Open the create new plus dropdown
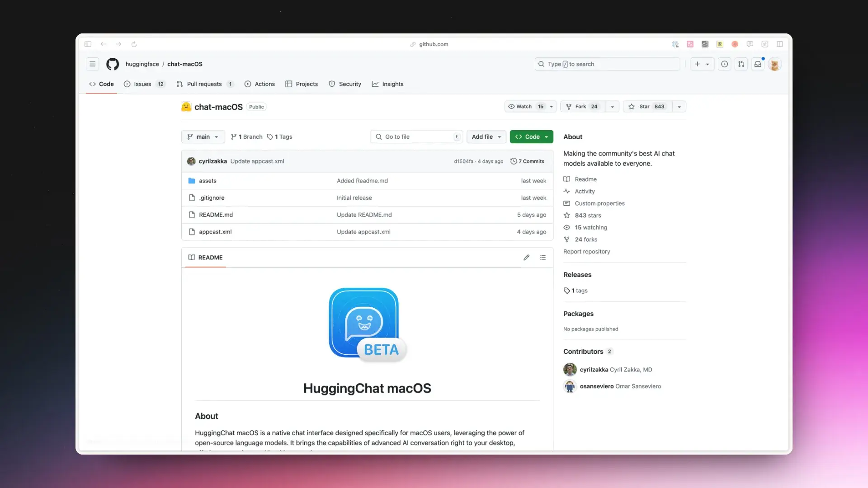The height and width of the screenshot is (488, 868). pos(702,64)
